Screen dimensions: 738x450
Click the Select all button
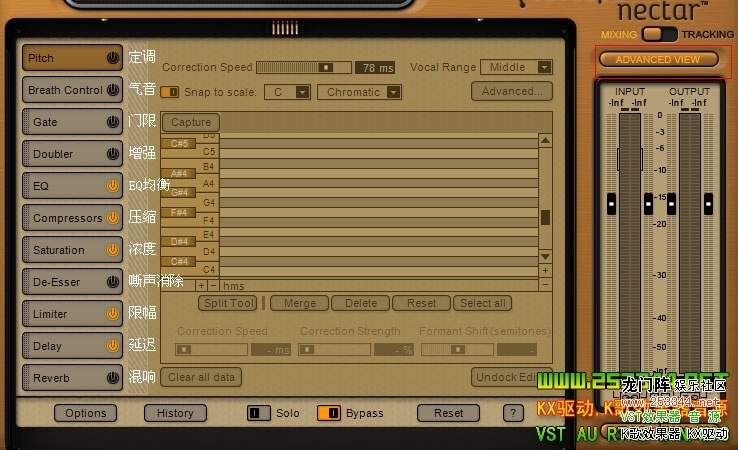pos(482,303)
